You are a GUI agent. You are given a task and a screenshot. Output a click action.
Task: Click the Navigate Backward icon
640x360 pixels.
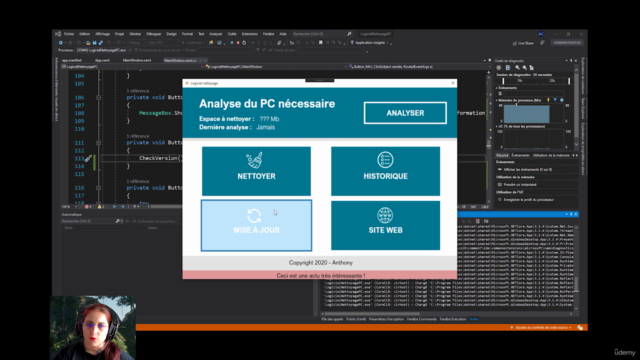coord(61,42)
